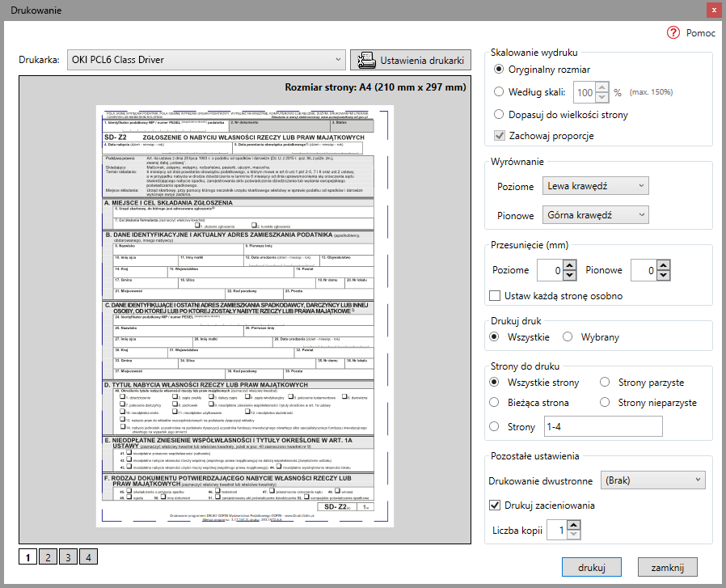Decrease Liczba kopii value

[574, 535]
